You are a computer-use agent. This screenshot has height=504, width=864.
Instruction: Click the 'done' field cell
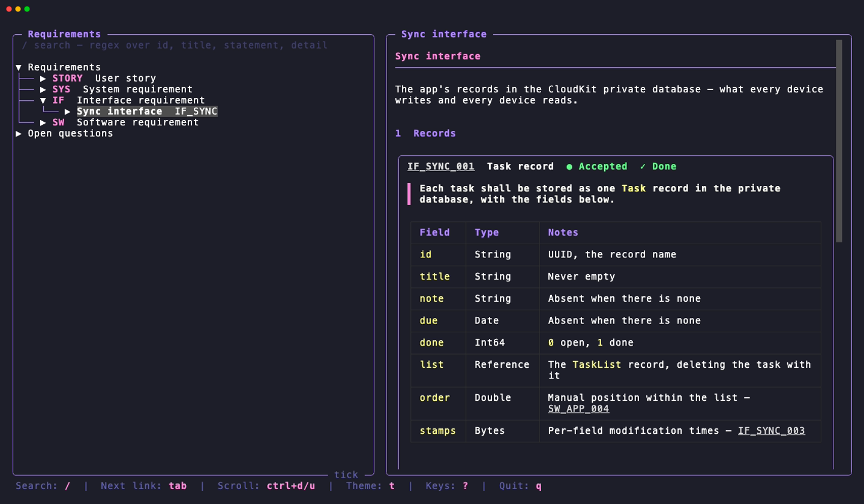438,343
